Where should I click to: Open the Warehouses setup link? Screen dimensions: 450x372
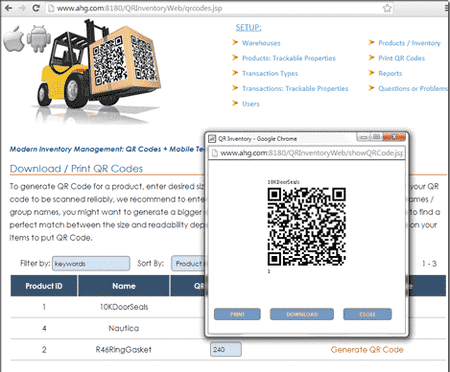click(261, 43)
